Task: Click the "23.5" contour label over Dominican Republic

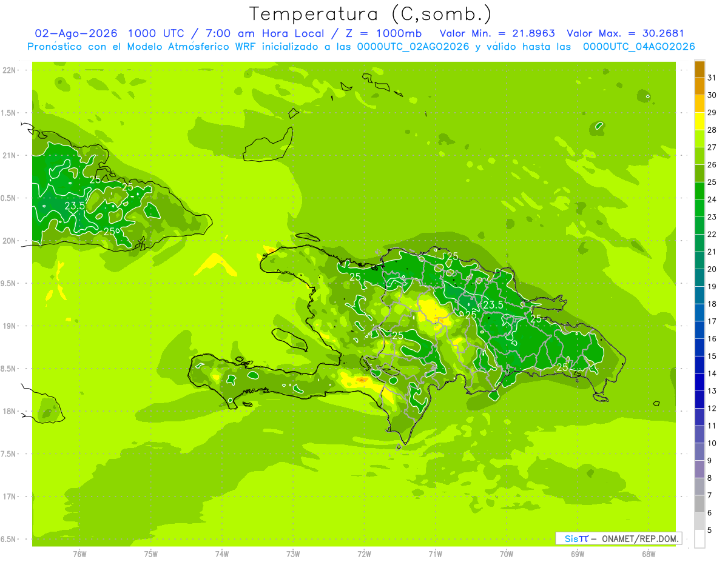Action: click(x=493, y=304)
